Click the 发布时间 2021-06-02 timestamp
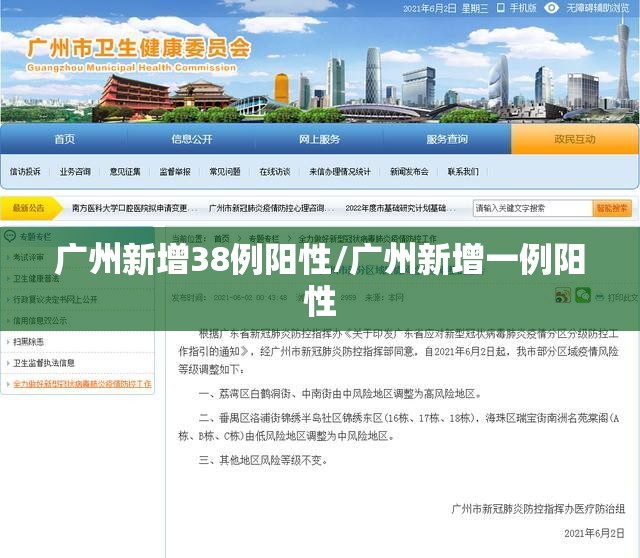640x558 pixels. [229, 298]
